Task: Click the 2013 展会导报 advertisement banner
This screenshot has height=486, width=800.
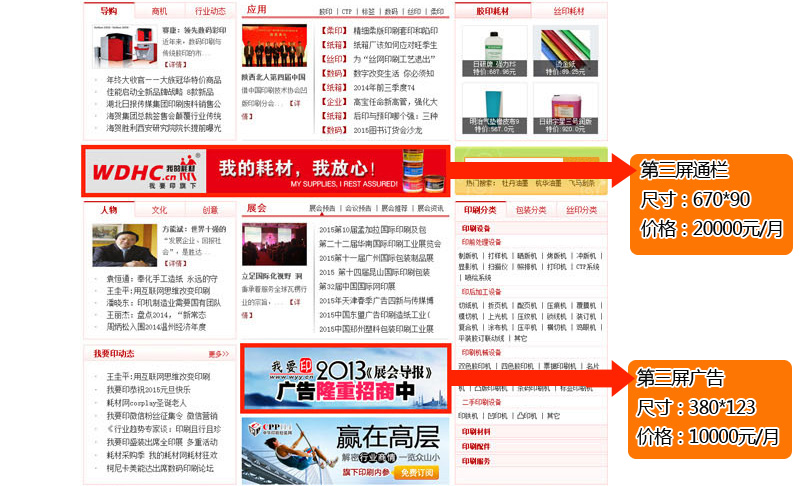Action: pyautogui.click(x=343, y=379)
